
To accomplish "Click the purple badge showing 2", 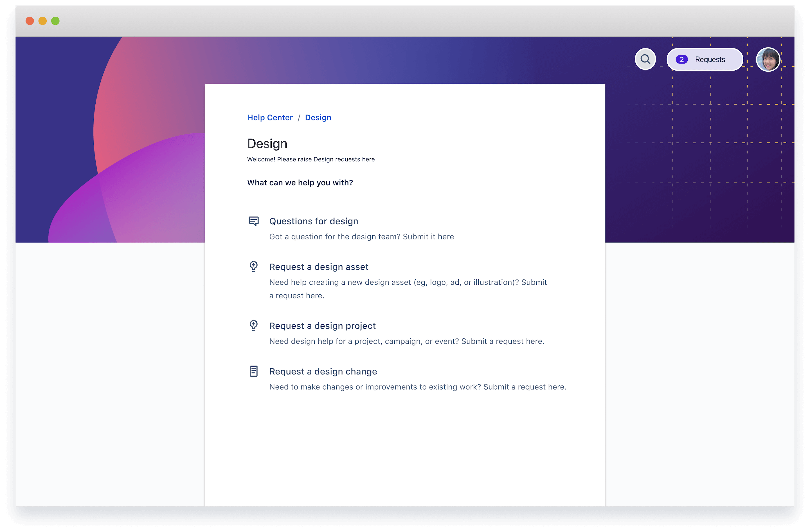I will point(682,59).
